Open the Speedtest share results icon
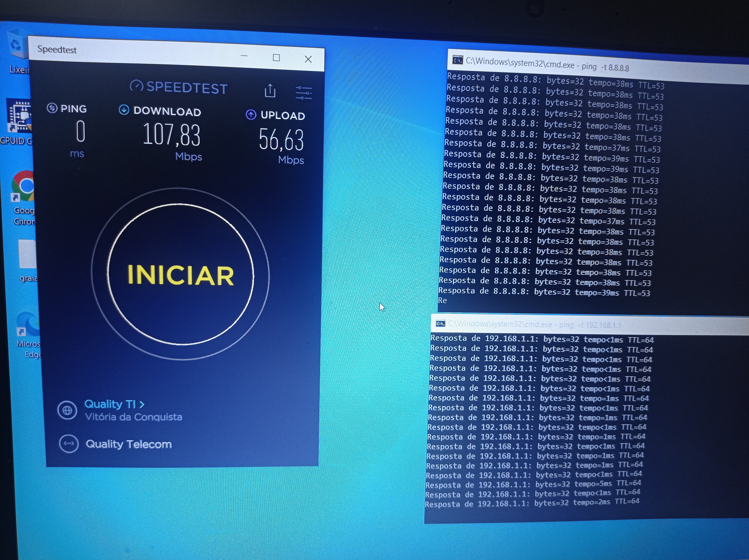Viewport: 749px width, 560px height. (270, 91)
